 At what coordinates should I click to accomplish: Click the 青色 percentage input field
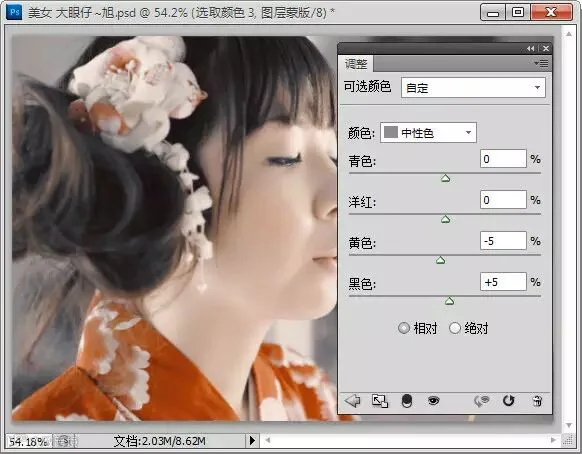click(503, 159)
